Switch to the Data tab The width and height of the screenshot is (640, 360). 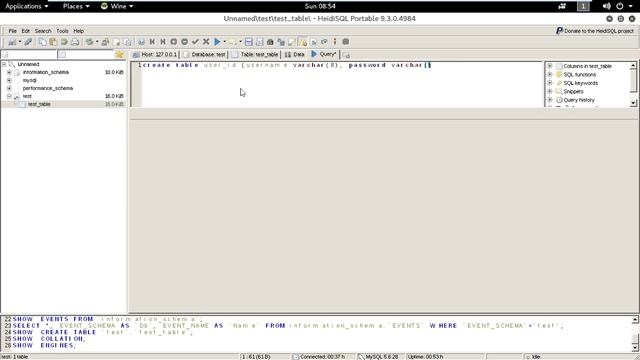coord(294,54)
